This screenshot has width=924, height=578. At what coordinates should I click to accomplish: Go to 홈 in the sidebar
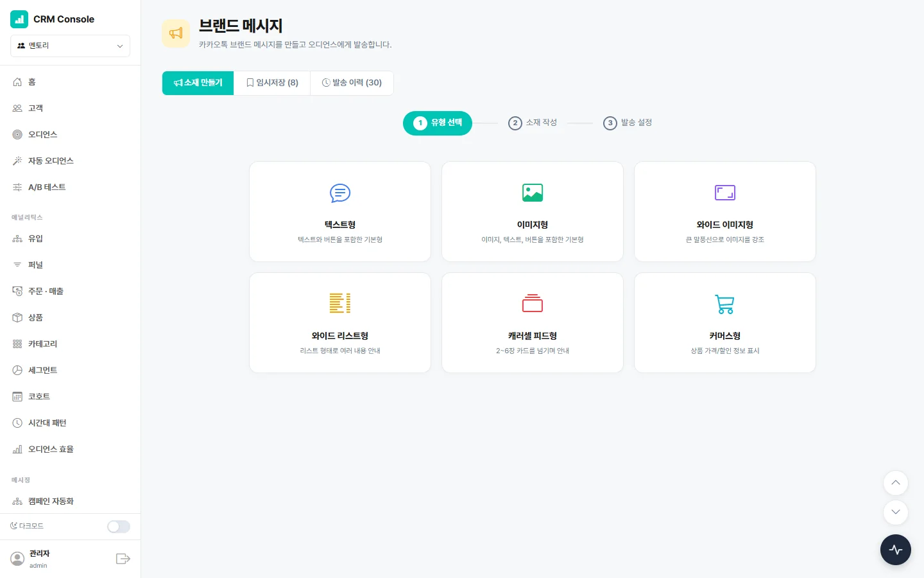click(71, 82)
